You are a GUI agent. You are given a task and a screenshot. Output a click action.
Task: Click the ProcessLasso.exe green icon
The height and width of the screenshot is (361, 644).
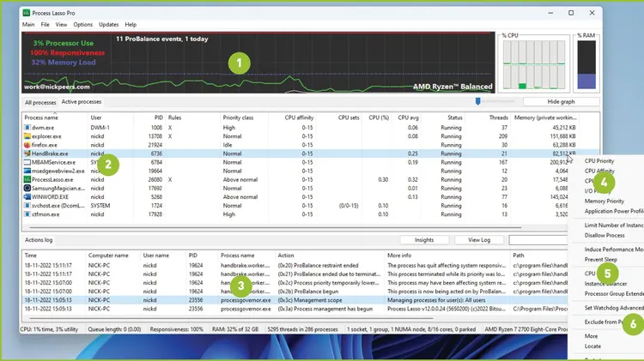click(x=27, y=179)
